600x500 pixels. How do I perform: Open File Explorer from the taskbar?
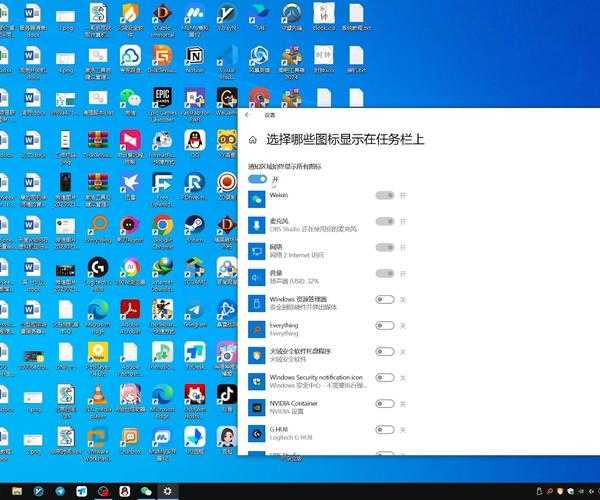click(17, 491)
